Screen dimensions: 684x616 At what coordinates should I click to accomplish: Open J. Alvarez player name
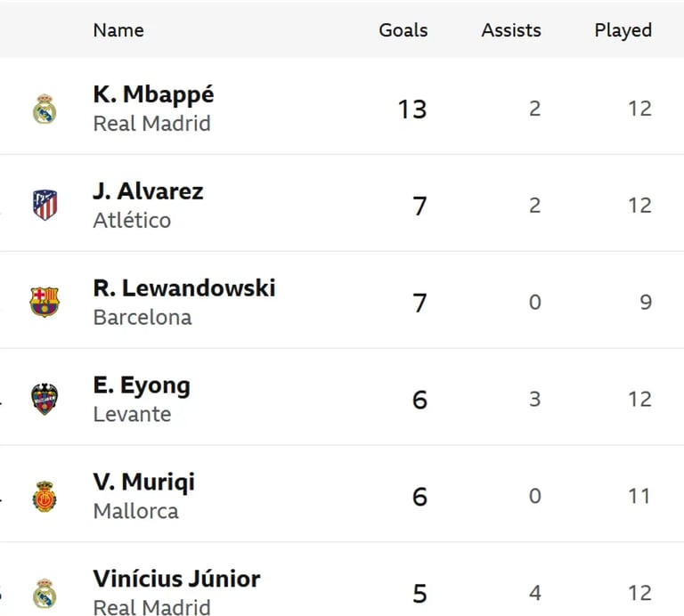pos(149,191)
